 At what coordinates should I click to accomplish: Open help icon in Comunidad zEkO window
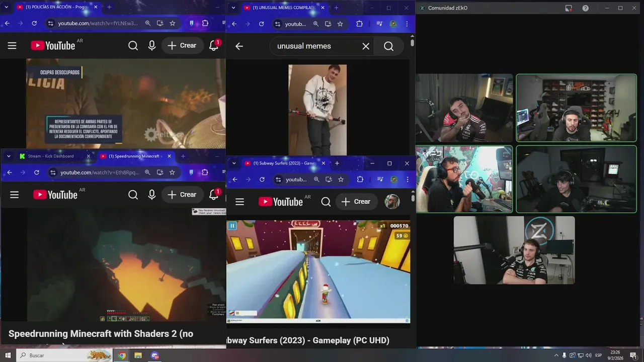586,8
